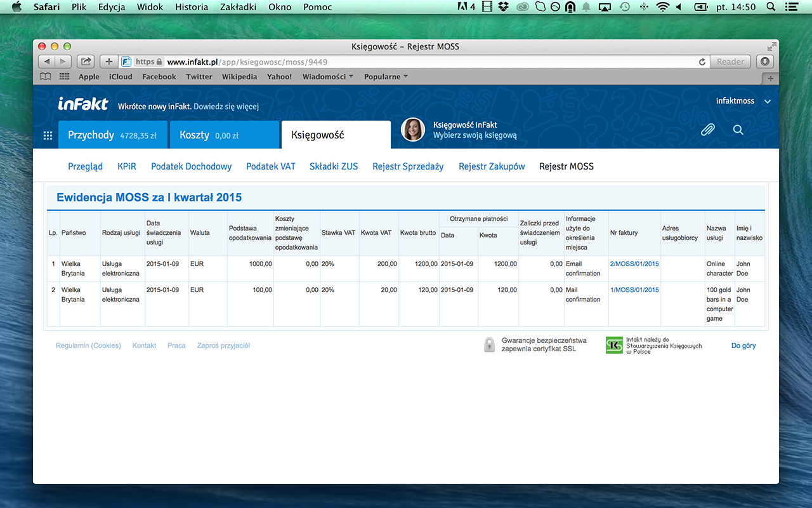Open Rejestr Sprzedaży section
Viewport: 812px width, 508px height.
(408, 166)
